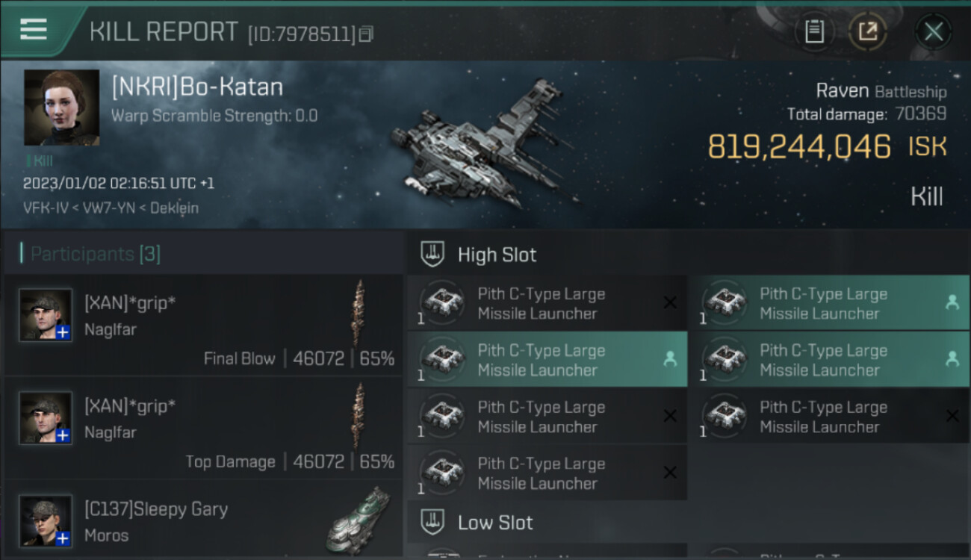
Task: Add Sleepy Gary via plus badge
Action: pos(63,538)
